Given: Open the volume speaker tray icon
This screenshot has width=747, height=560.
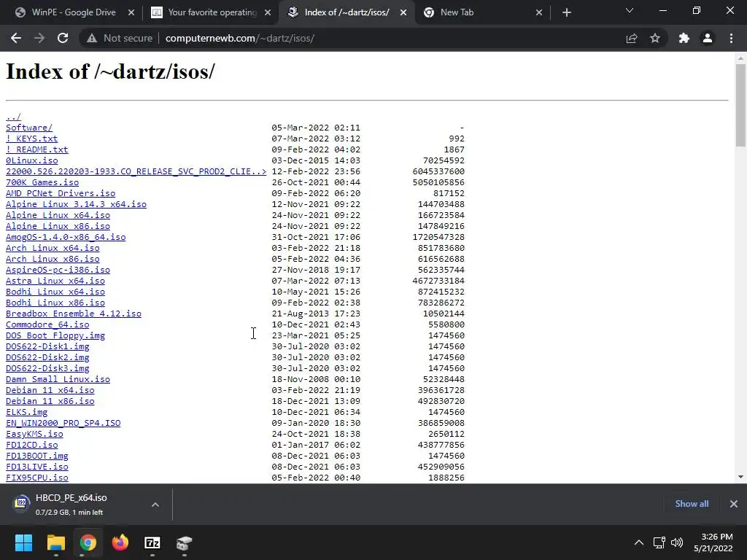Looking at the screenshot, I should [x=676, y=542].
